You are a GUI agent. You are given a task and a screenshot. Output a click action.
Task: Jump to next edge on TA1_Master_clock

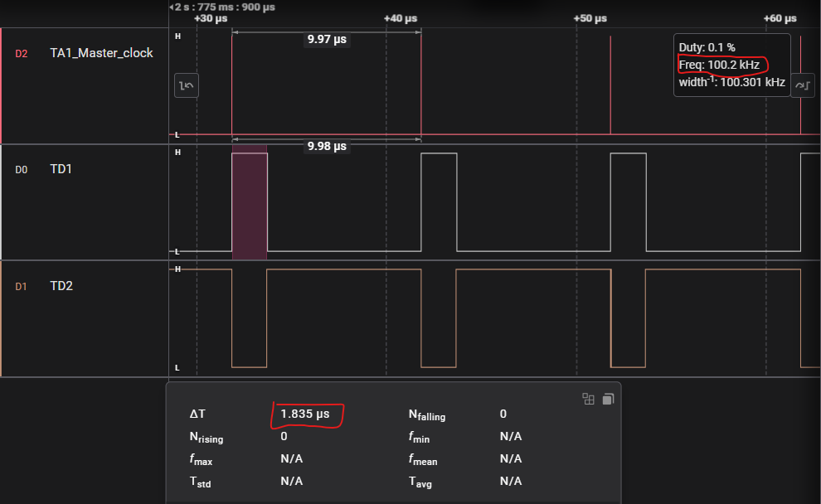[x=803, y=85]
